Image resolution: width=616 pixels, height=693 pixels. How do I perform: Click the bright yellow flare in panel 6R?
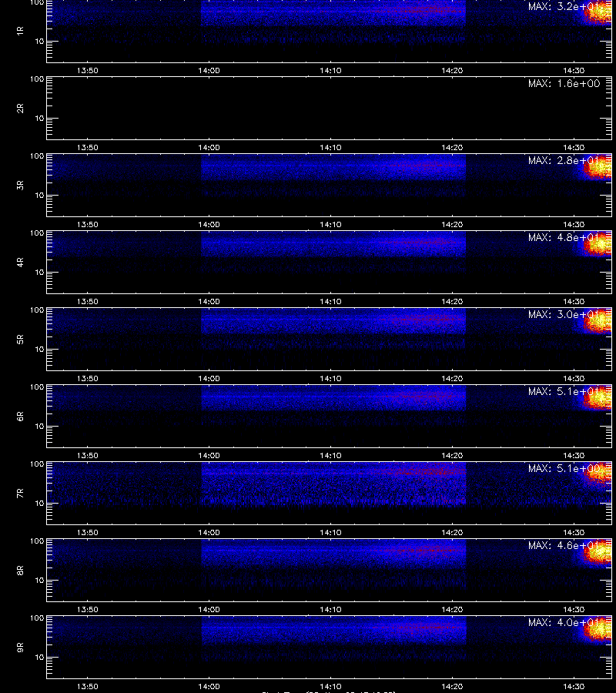pos(598,398)
